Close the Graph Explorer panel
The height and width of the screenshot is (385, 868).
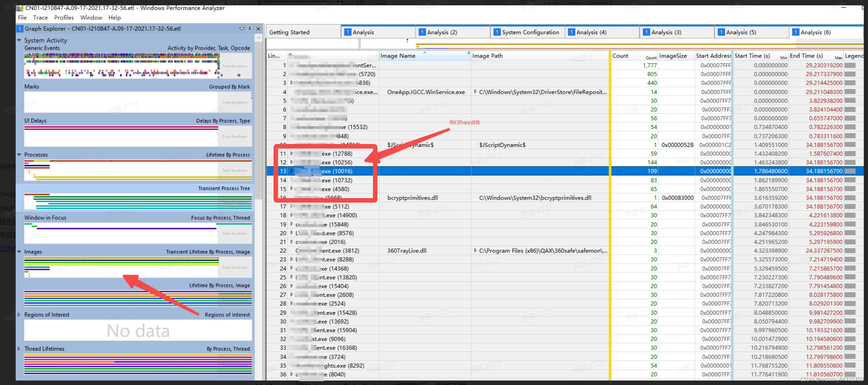[258, 29]
